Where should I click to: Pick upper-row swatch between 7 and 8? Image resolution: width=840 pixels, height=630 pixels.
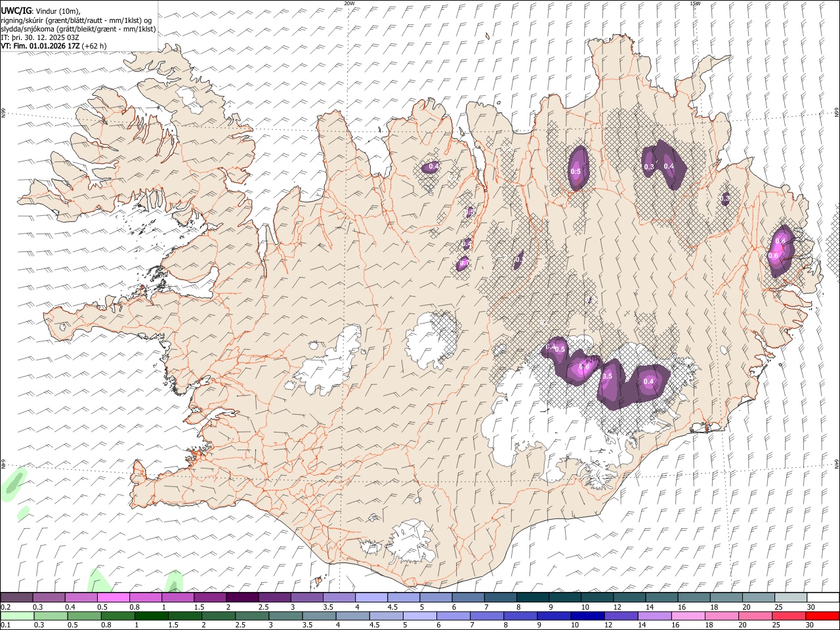(500, 597)
